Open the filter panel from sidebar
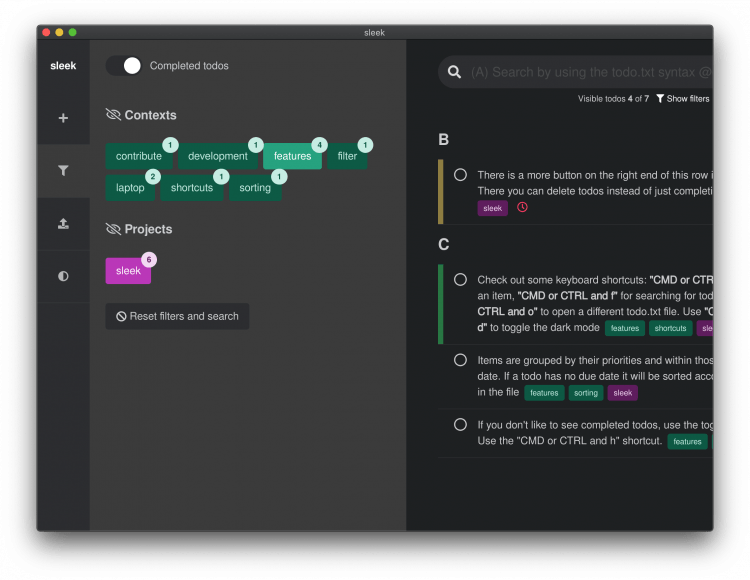Screen dimensions: 750x580 [63, 171]
